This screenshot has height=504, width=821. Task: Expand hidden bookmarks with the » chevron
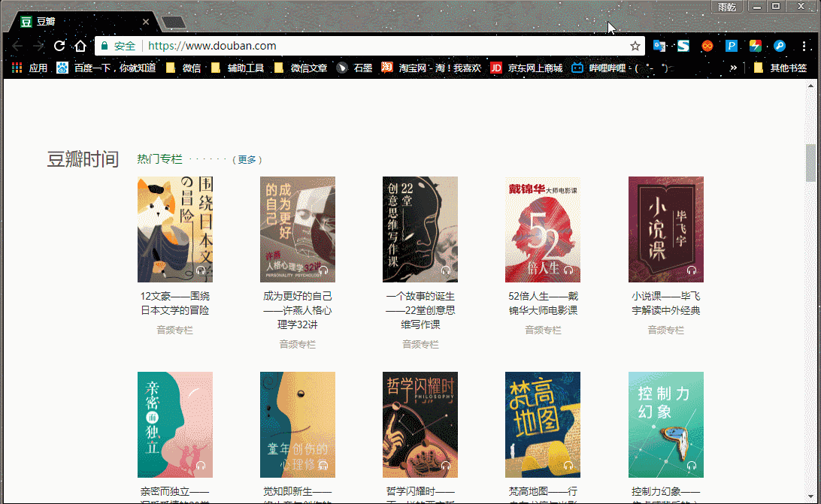(x=733, y=68)
